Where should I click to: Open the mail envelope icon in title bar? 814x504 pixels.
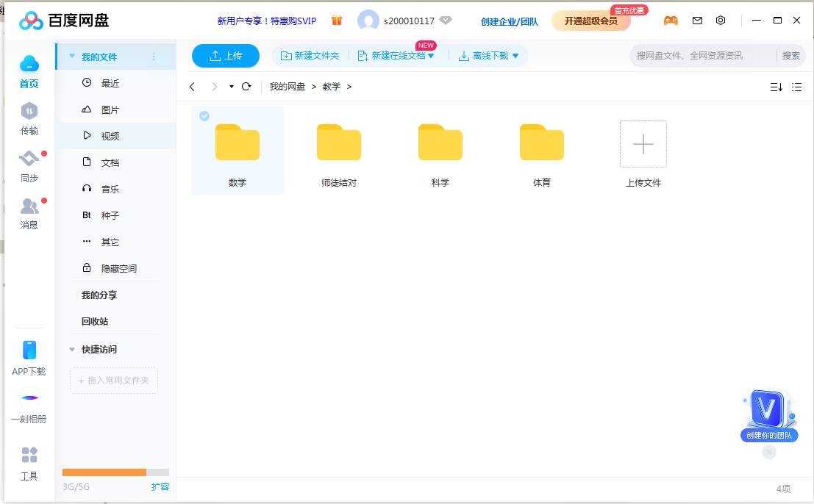(x=697, y=21)
